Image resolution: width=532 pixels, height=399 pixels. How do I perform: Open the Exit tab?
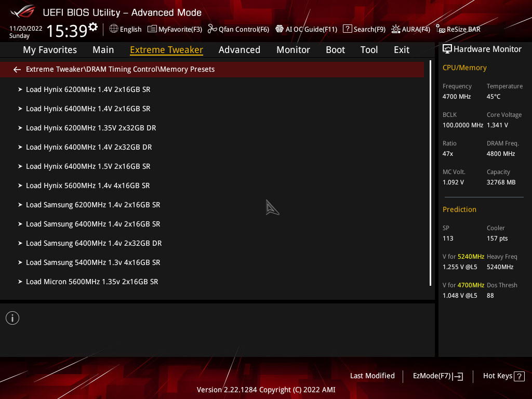[x=402, y=50]
